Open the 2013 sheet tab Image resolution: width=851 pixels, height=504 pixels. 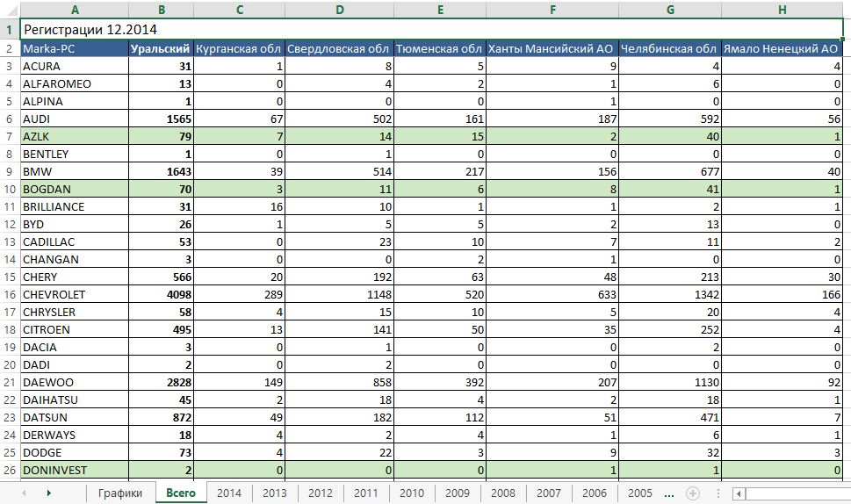pyautogui.click(x=275, y=493)
